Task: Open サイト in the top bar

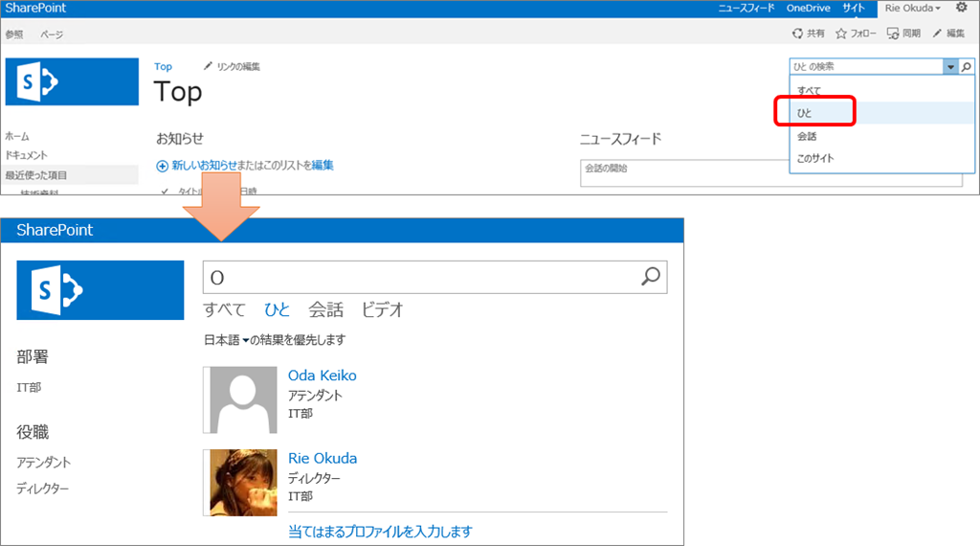Action: pyautogui.click(x=853, y=8)
